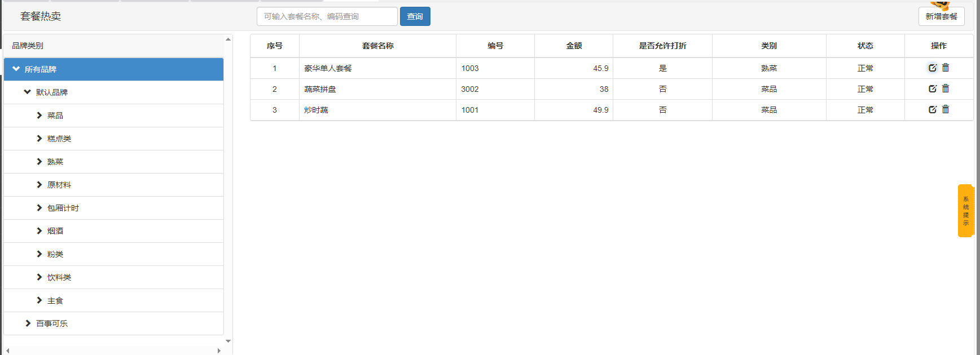
Task: Edit the 炒时蔬 package row
Action: 932,110
